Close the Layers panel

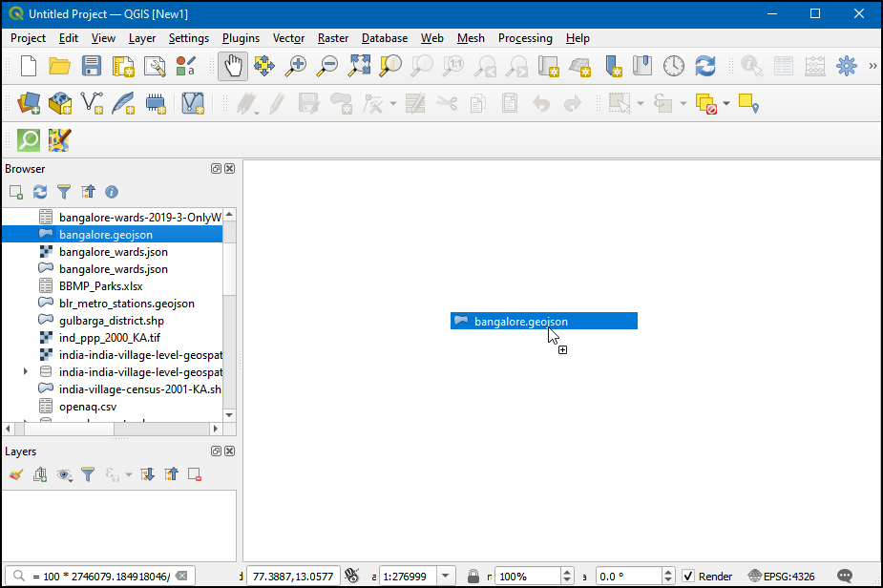(230, 451)
